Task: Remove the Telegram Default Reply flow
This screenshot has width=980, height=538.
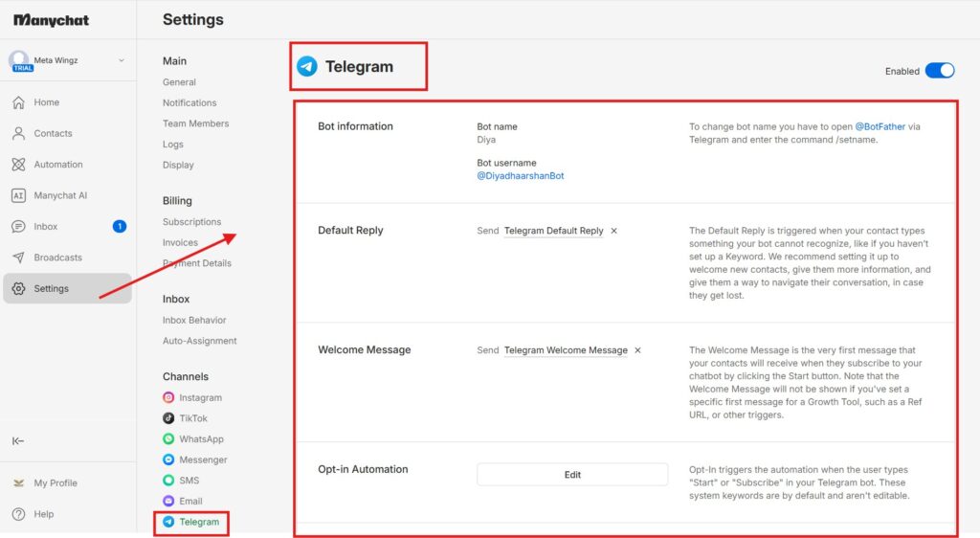Action: pyautogui.click(x=613, y=231)
